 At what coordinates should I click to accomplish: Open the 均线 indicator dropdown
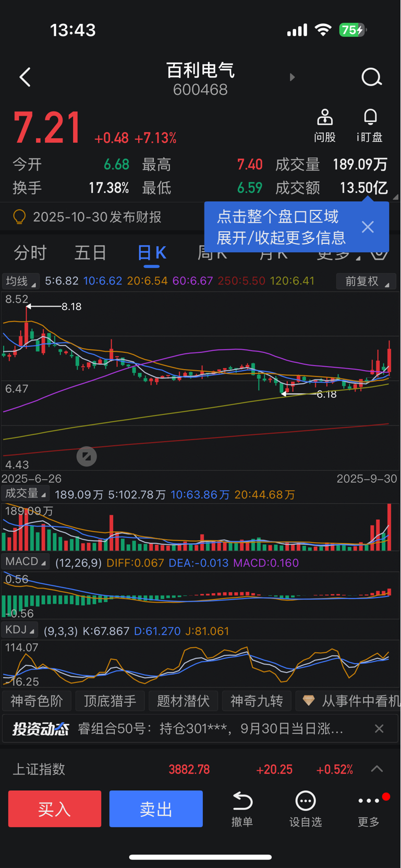tap(21, 281)
